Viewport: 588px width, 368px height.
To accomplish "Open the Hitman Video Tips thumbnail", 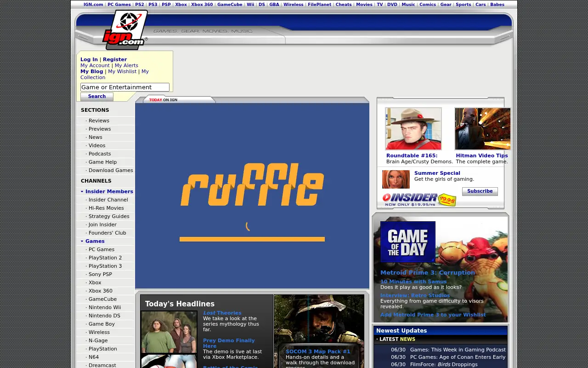I will [x=482, y=129].
